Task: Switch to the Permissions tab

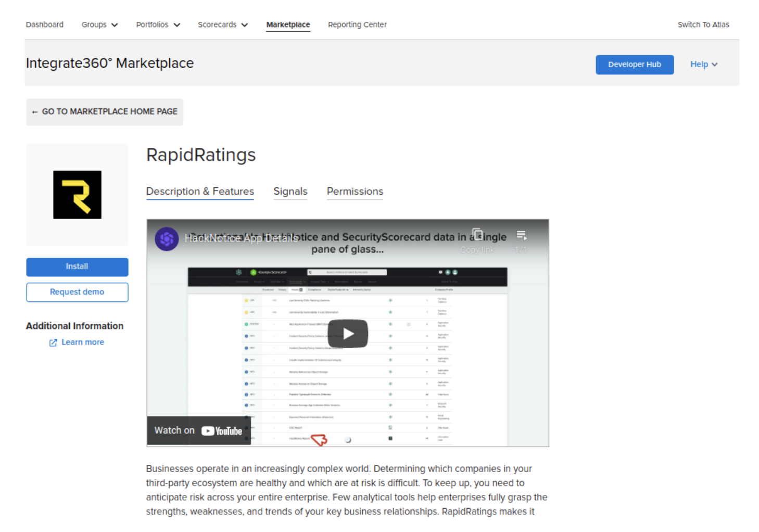Action: (x=355, y=192)
